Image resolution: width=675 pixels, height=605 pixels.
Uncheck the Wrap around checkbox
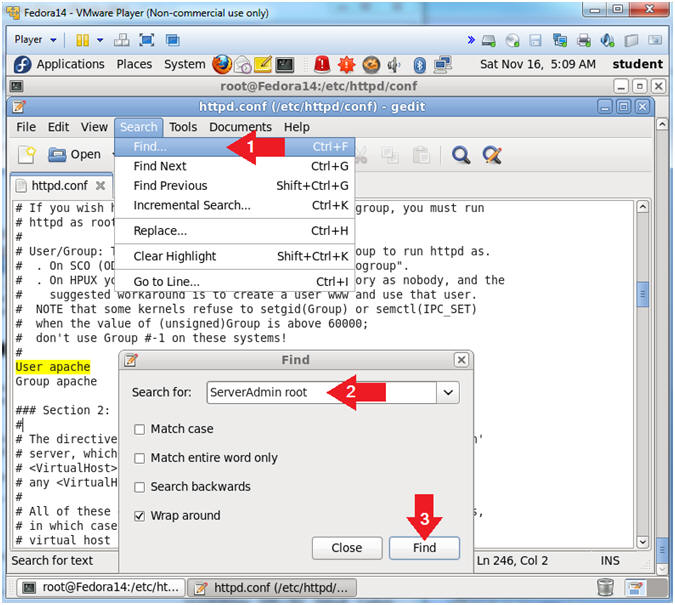click(139, 516)
